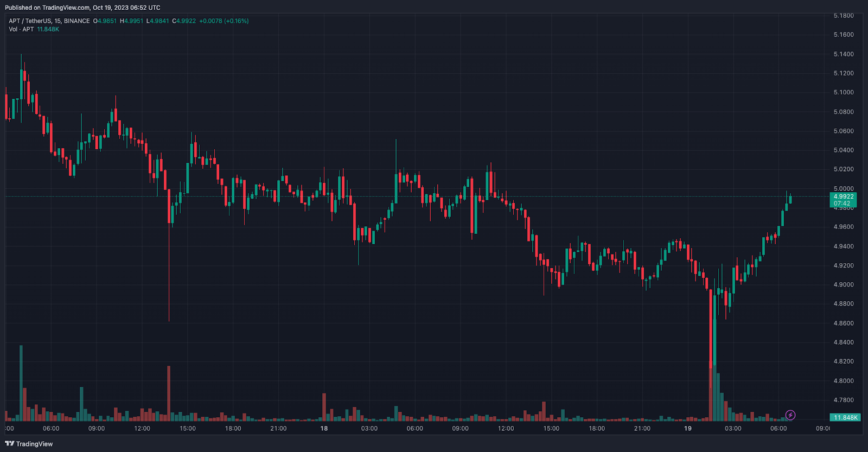868x452 pixels.
Task: Click the first 06:00 label on time axis
Action: click(x=51, y=429)
